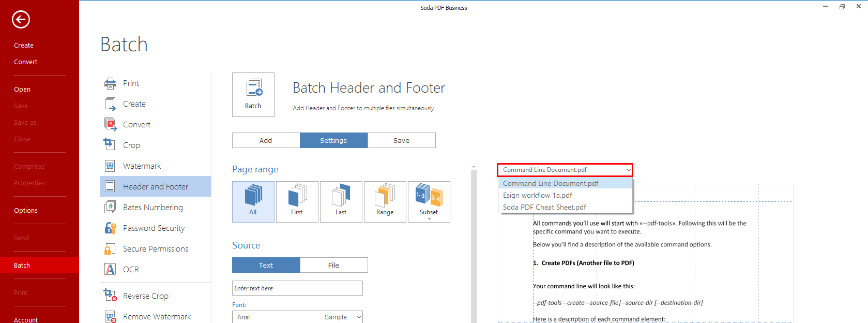
Task: Choose the All pages range option
Action: (x=253, y=202)
